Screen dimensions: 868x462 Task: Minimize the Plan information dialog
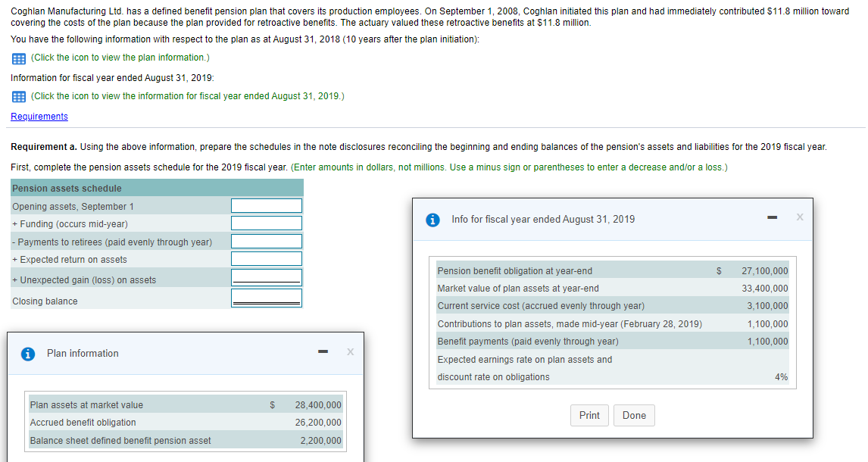click(323, 351)
